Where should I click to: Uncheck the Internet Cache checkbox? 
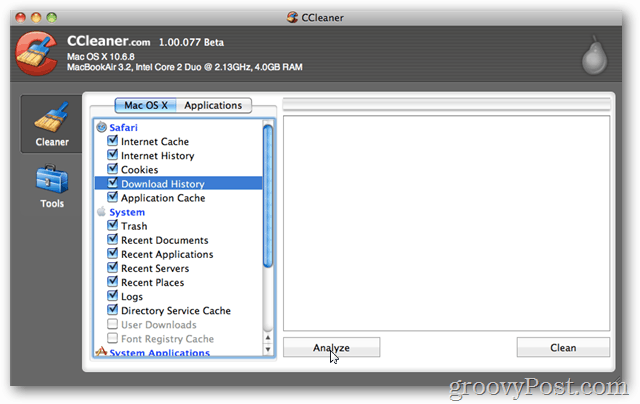(x=112, y=141)
